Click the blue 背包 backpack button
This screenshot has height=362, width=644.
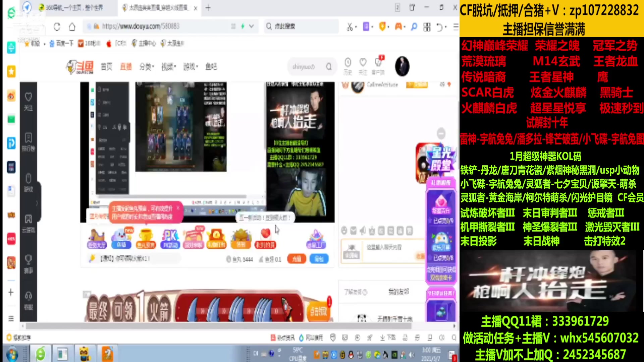coord(319,259)
